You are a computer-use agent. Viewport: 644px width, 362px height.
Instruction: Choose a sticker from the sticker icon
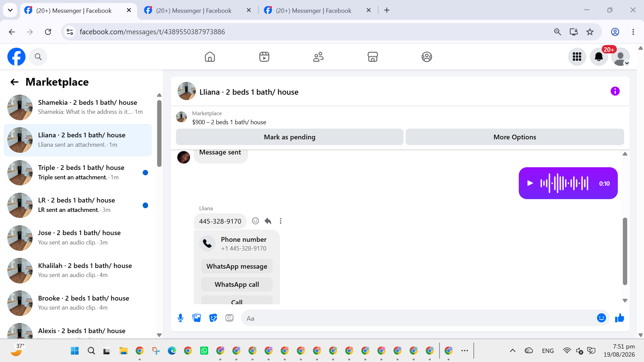213,318
